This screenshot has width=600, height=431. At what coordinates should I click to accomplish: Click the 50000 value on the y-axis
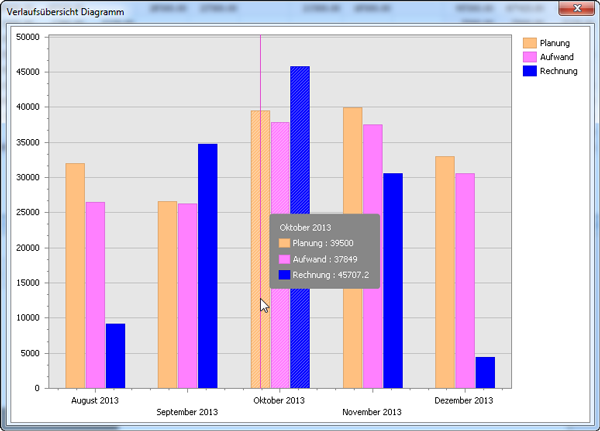[x=28, y=37]
